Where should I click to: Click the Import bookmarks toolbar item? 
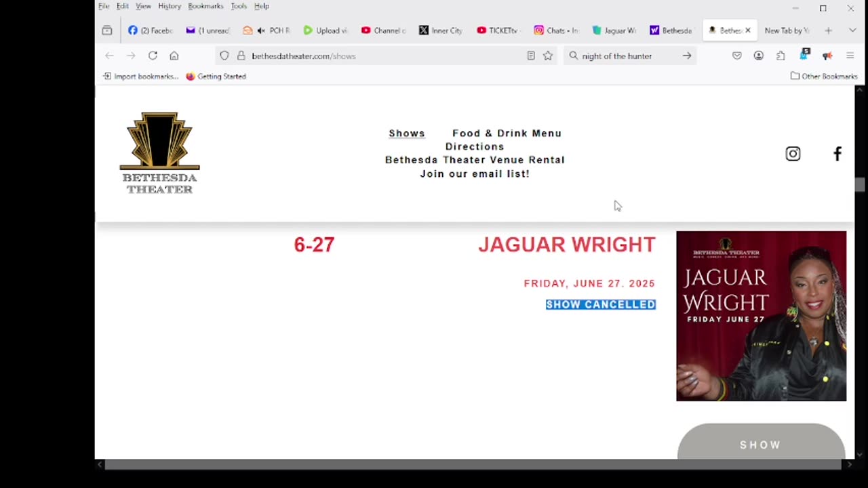[140, 76]
